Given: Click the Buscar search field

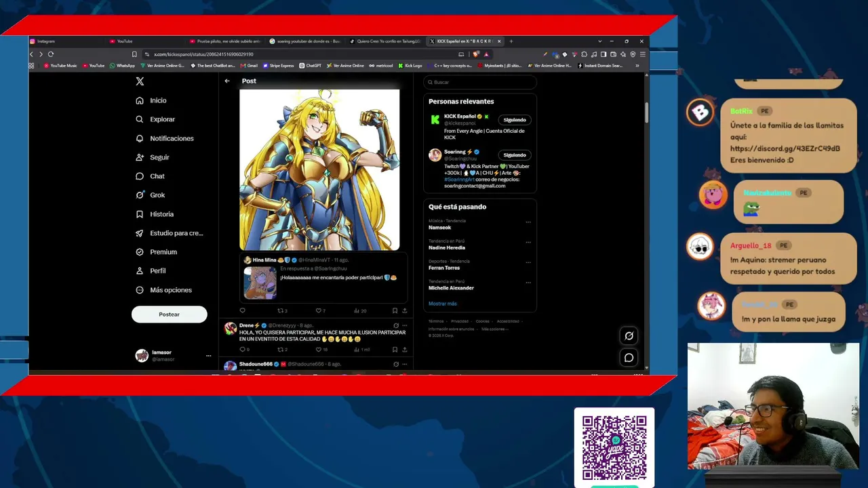Looking at the screenshot, I should 480,82.
